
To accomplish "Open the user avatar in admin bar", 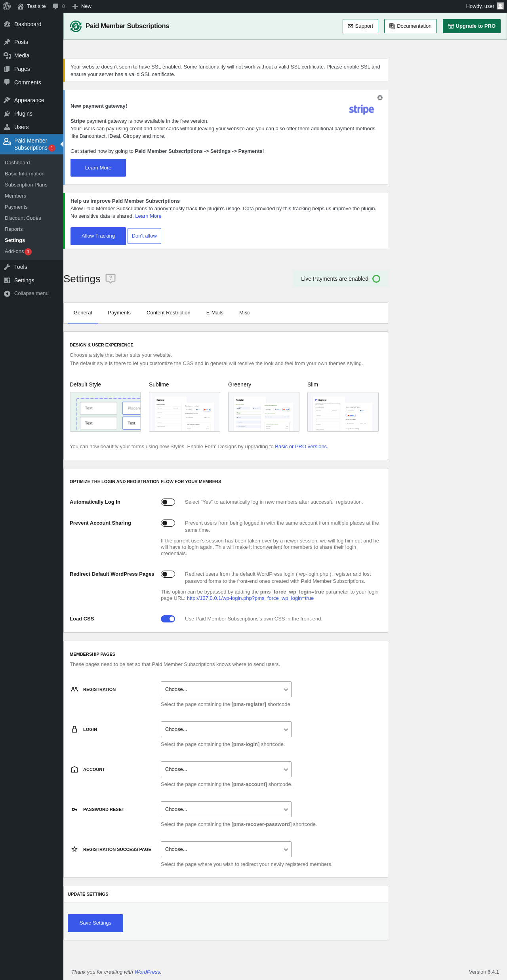I will point(500,6).
